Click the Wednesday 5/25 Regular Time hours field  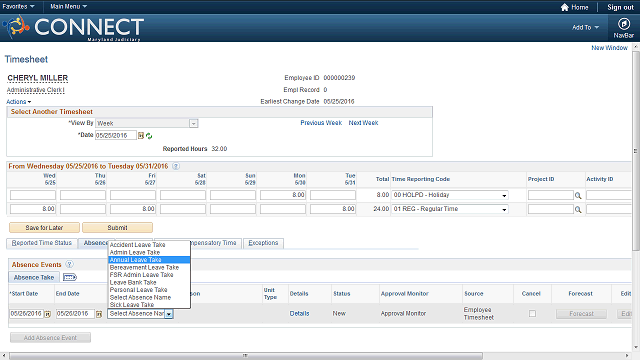click(x=33, y=209)
